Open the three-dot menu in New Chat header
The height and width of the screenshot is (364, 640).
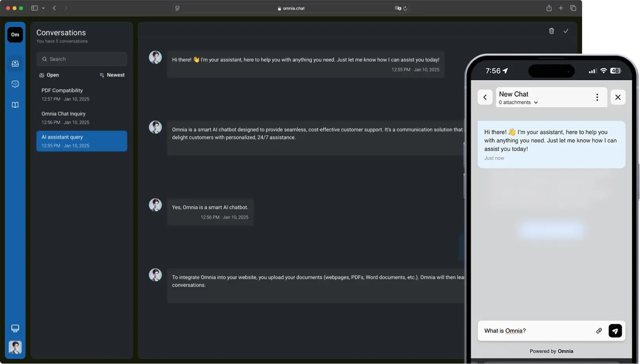(597, 97)
